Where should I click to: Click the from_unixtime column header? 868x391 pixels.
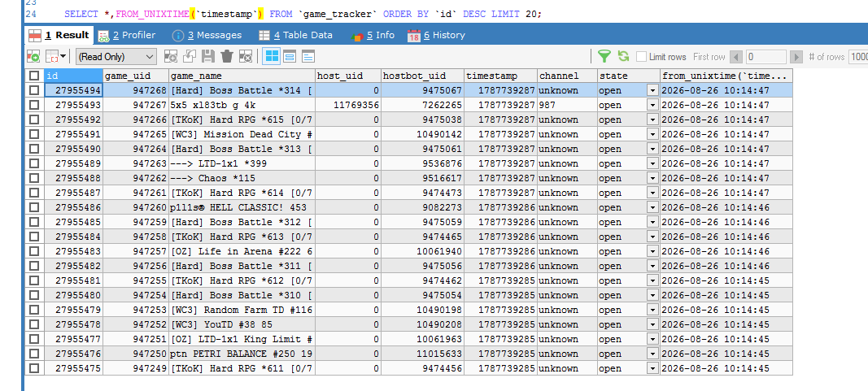[x=726, y=76]
